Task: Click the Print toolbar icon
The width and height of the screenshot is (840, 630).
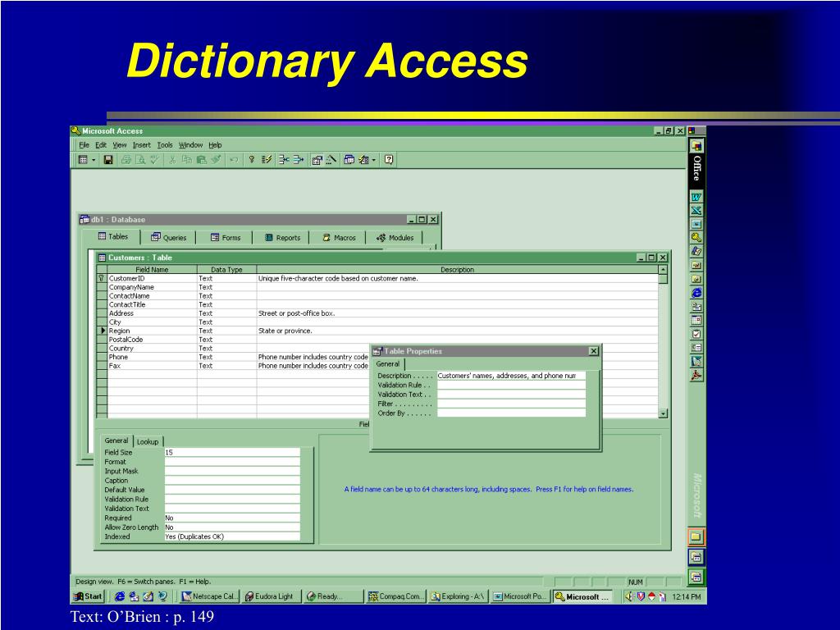Action: point(126,160)
